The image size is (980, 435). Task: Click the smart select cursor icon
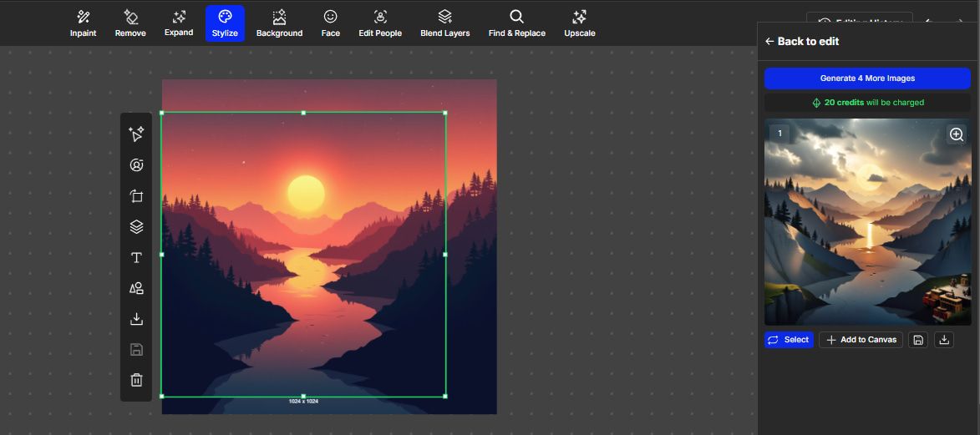click(136, 134)
